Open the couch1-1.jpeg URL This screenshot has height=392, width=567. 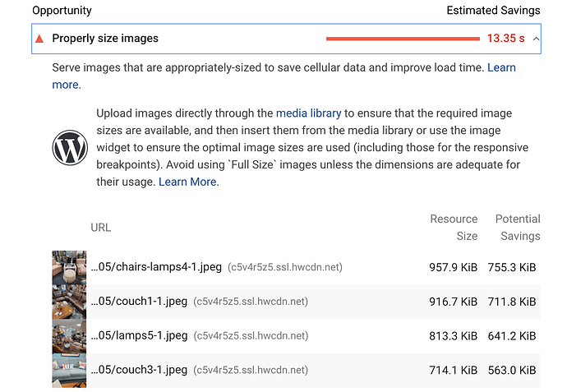(139, 302)
